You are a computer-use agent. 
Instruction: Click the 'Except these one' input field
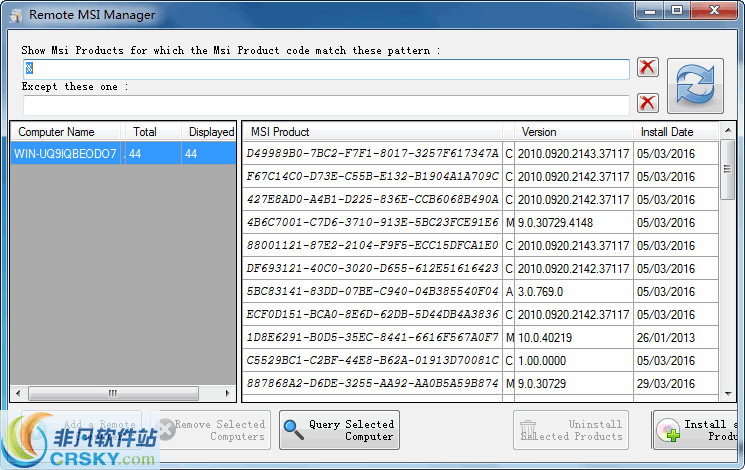pos(326,105)
